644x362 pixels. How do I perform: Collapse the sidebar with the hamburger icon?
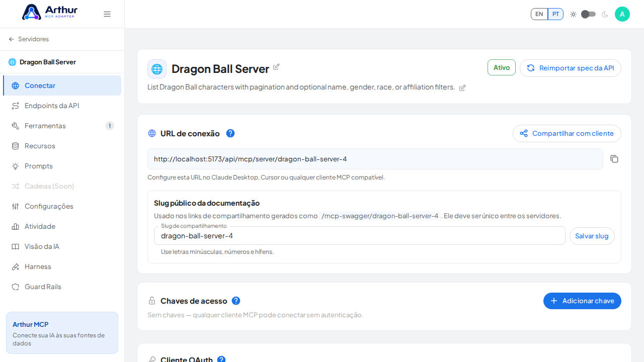[107, 14]
